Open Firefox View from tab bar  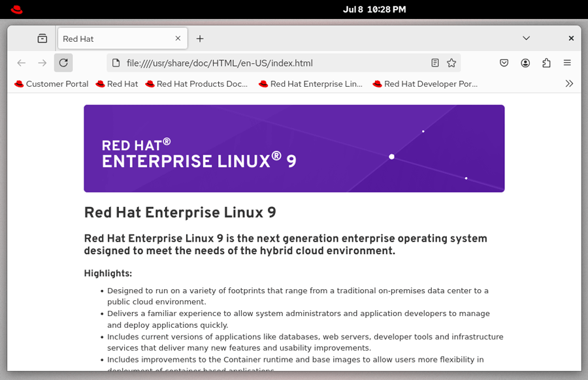(x=42, y=39)
